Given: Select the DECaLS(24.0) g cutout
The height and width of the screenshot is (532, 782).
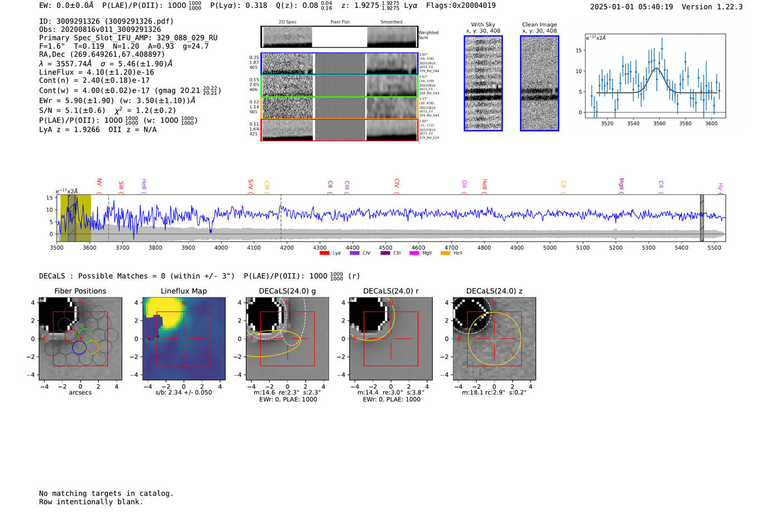Looking at the screenshot, I should [287, 339].
